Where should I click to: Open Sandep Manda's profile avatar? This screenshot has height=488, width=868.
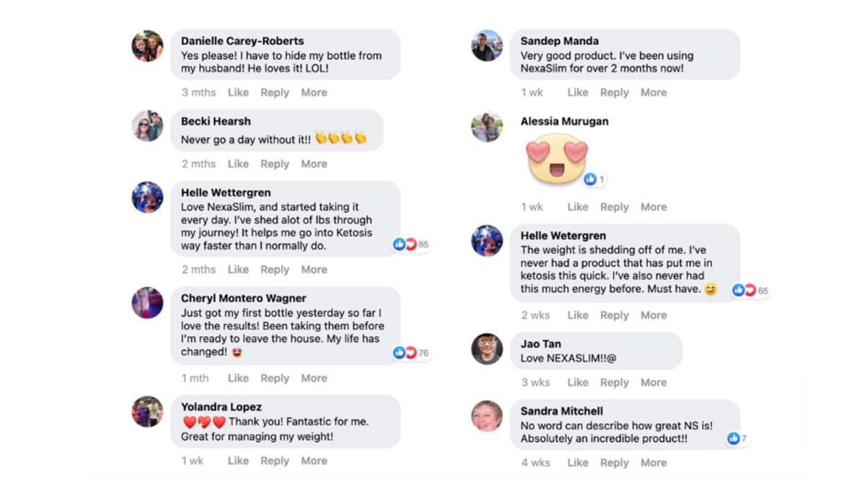click(487, 46)
